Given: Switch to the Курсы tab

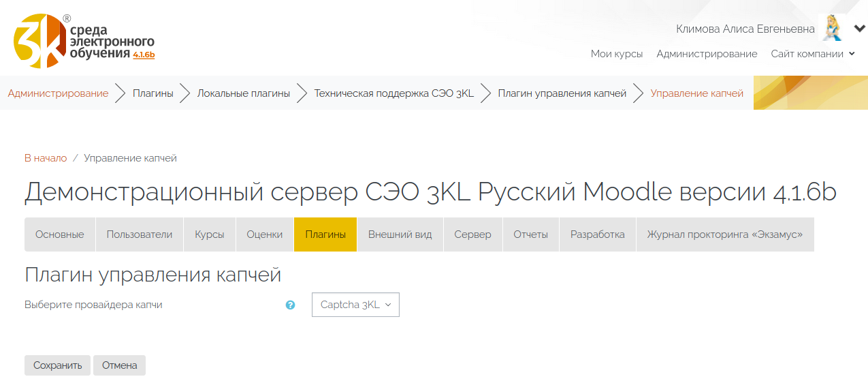Looking at the screenshot, I should click(210, 234).
